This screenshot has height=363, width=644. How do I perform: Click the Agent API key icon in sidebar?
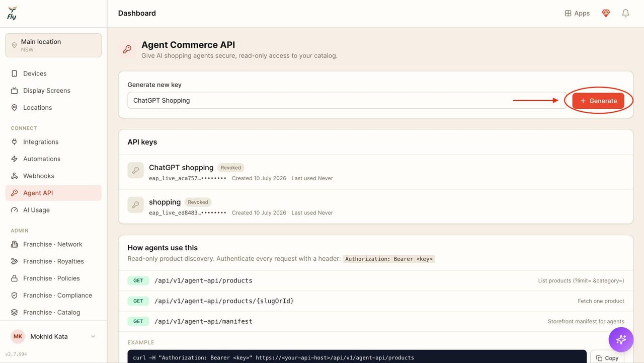(x=14, y=193)
